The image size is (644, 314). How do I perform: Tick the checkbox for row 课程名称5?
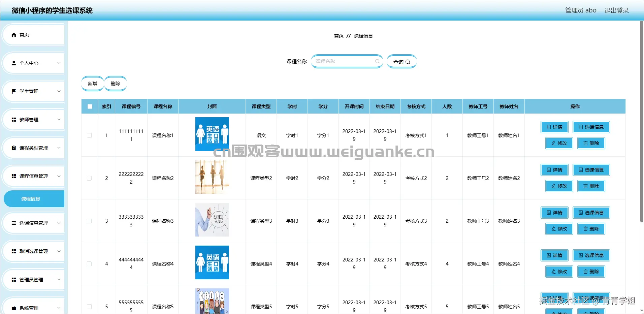(89, 307)
